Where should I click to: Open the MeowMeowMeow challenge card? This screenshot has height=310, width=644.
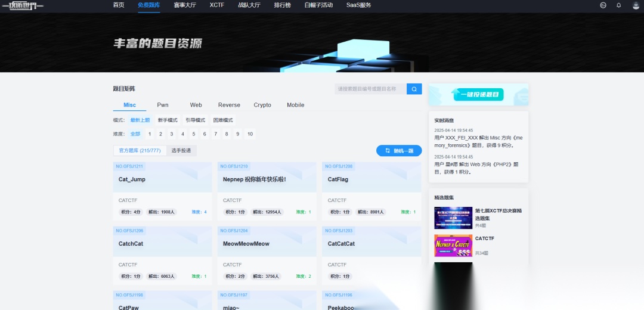coord(267,256)
